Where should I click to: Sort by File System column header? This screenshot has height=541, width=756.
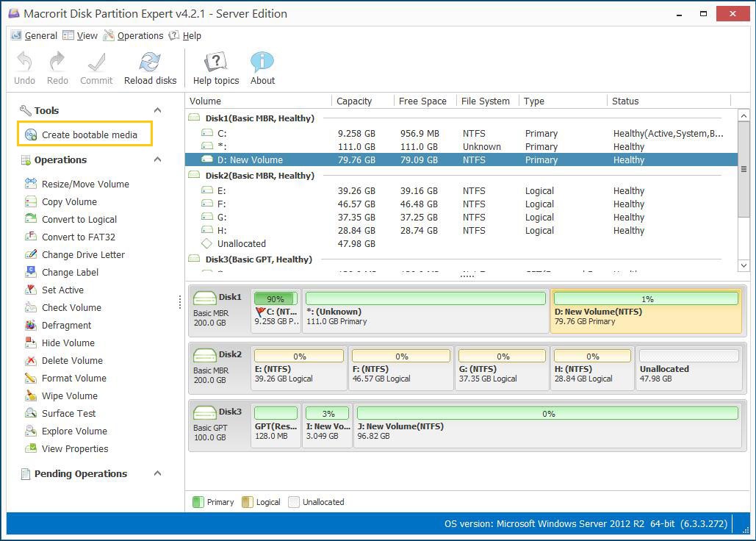click(487, 101)
